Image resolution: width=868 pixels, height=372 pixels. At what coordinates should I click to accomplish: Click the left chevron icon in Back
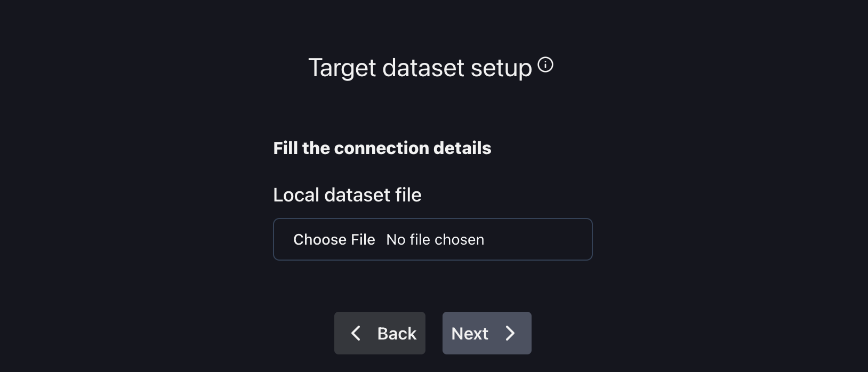click(356, 334)
